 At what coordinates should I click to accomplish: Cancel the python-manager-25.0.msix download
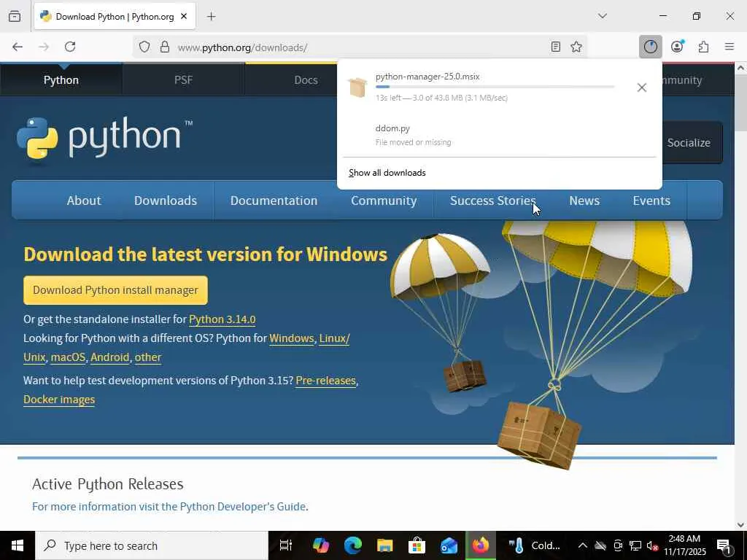(x=642, y=87)
